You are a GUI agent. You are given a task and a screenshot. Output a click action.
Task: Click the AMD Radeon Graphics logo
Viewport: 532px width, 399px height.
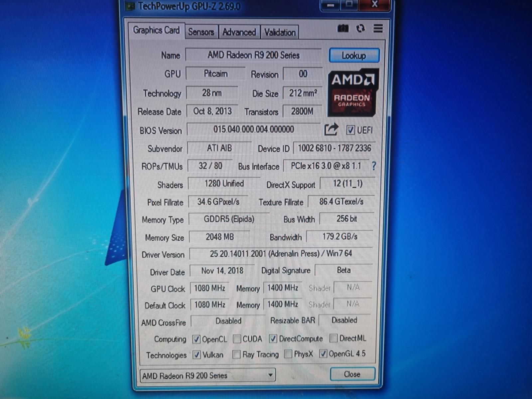point(353,92)
